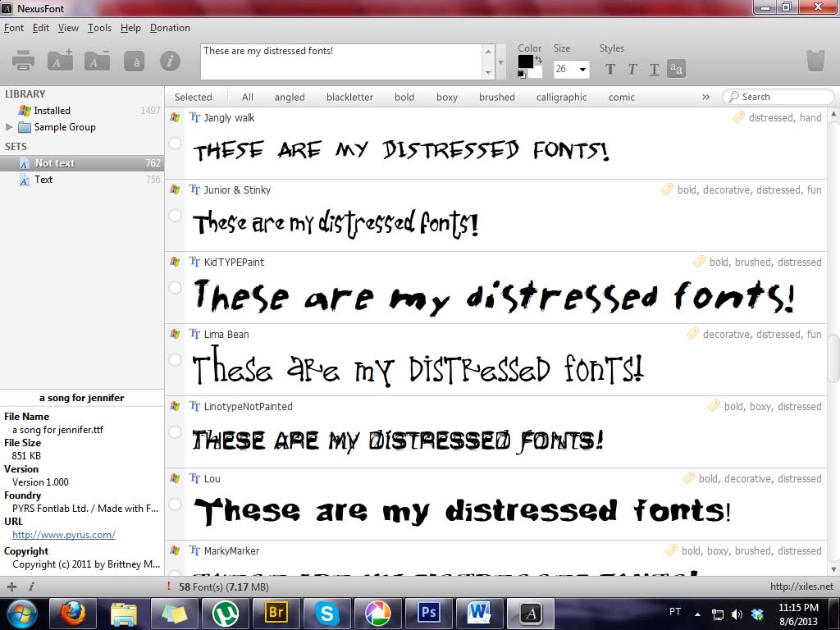This screenshot has height=630, width=840.
Task: Filter by the angled tag
Action: [290, 97]
